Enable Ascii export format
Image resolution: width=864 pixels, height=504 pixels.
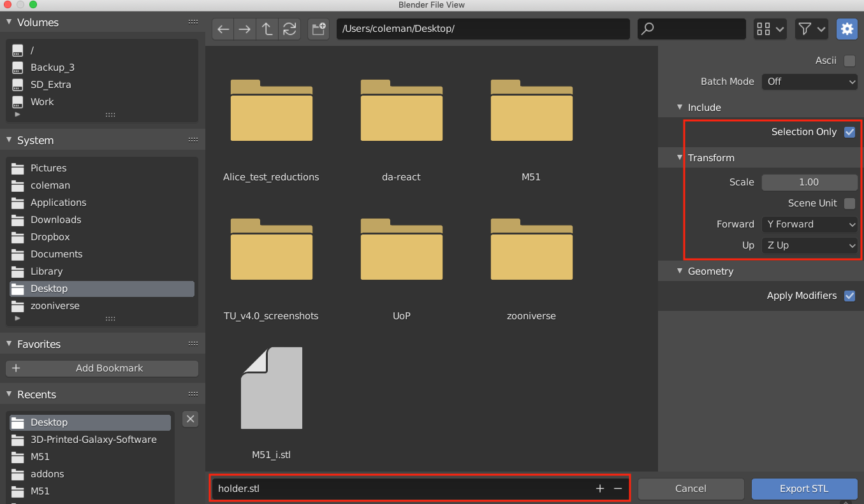[x=849, y=60]
